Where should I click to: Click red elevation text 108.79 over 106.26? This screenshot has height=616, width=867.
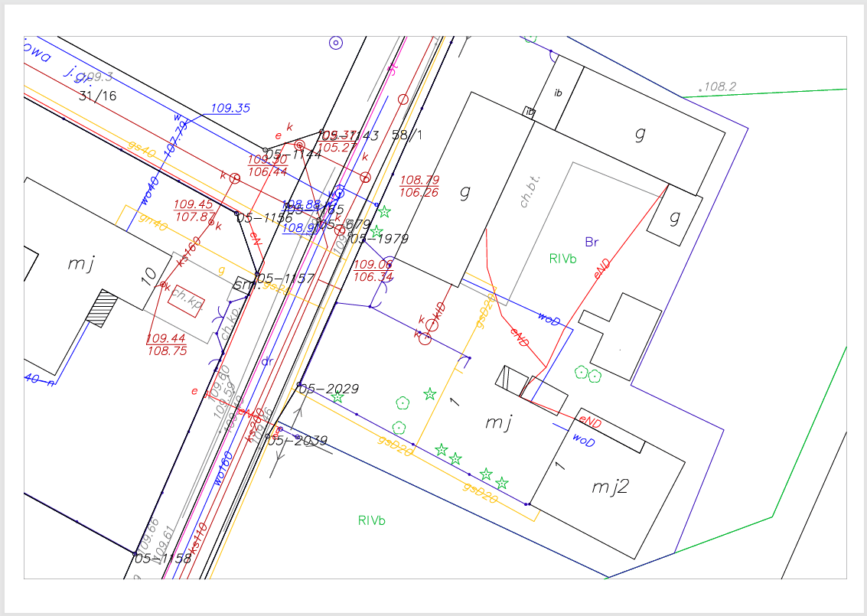coord(419,186)
